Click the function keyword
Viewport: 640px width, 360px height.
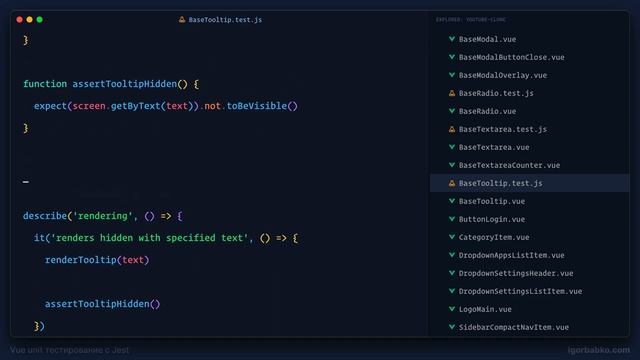45,84
